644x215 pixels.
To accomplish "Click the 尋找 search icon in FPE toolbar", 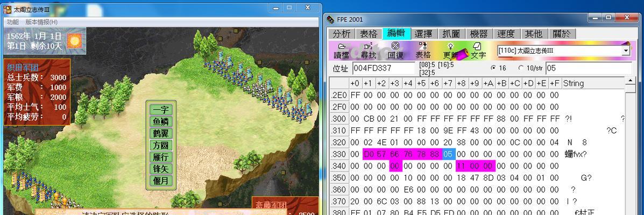I will pos(367,51).
